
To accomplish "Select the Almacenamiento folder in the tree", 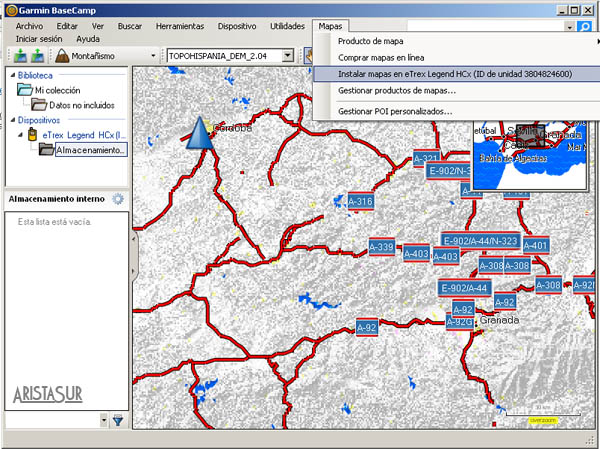I will 91,150.
